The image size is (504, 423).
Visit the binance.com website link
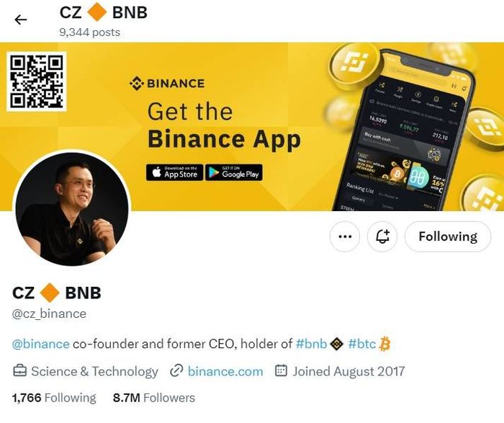pos(225,372)
